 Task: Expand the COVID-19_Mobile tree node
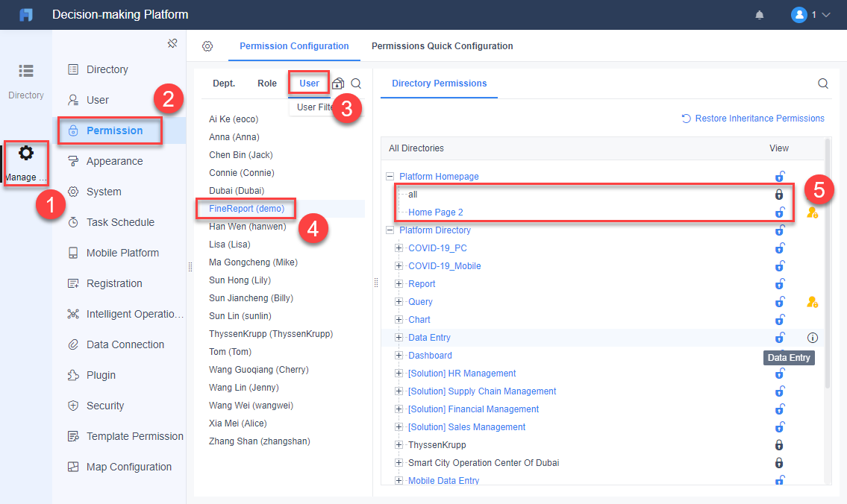[399, 266]
